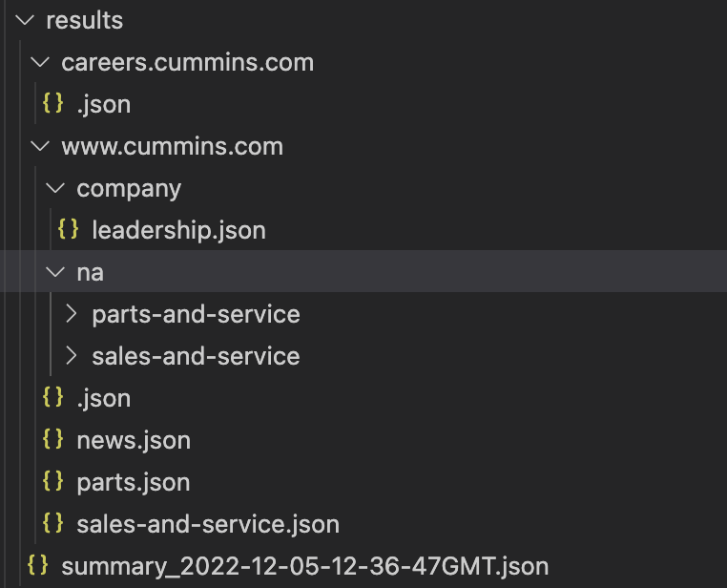Select parts-and-service folder name
The width and height of the screenshot is (727, 588).
197,315
